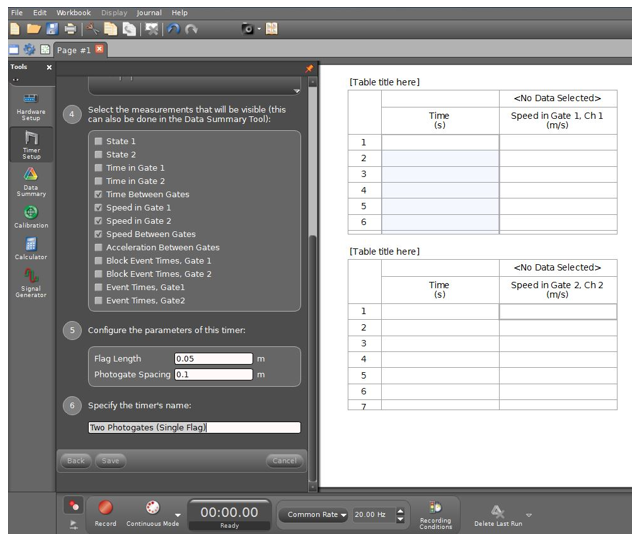639x537 pixels.
Task: Open the Journal menu
Action: click(x=149, y=12)
